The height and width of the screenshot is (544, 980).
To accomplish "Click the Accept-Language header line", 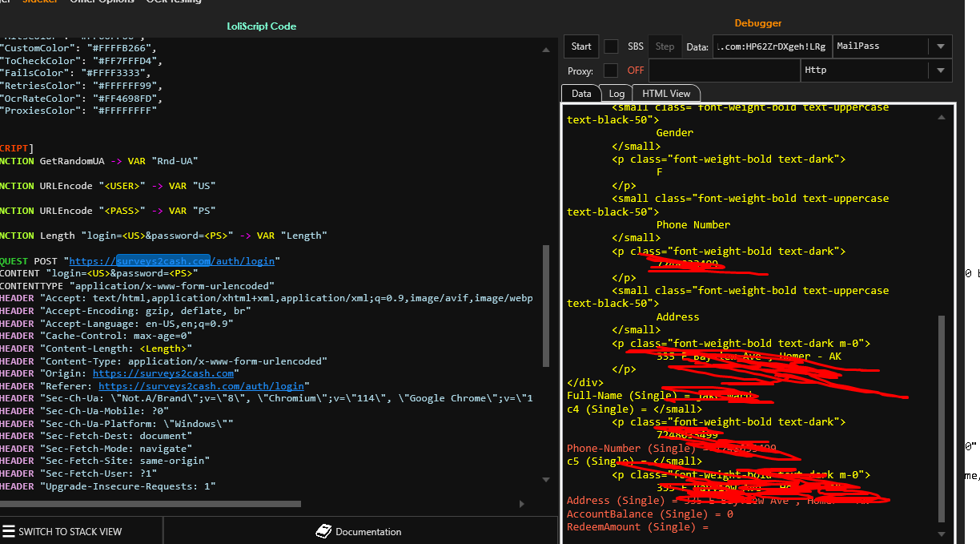I will pos(117,324).
